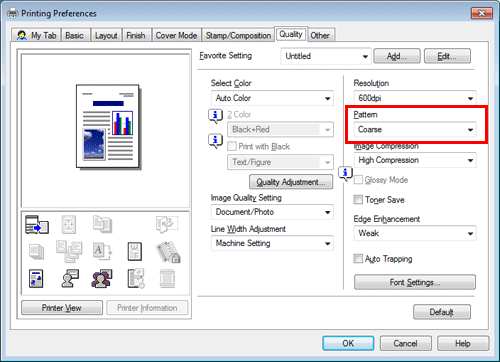Close the Printing Preferences window
The width and height of the screenshot is (500, 362).
[482, 13]
